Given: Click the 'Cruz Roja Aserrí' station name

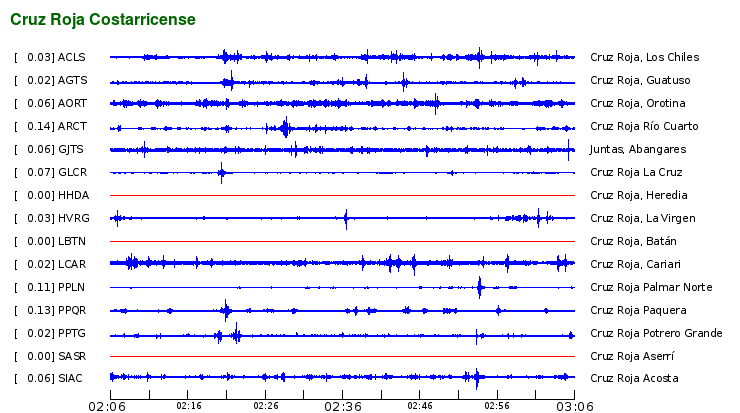Looking at the screenshot, I should [632, 356].
